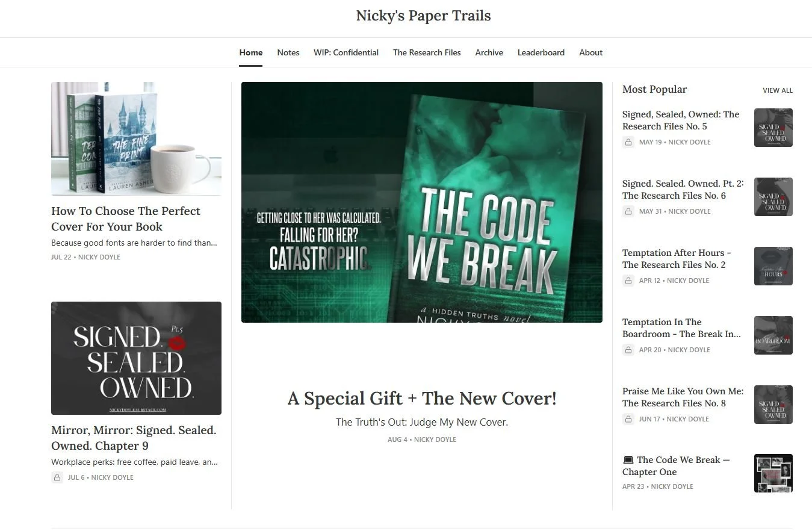Go to The Research Files tab

pyautogui.click(x=427, y=52)
